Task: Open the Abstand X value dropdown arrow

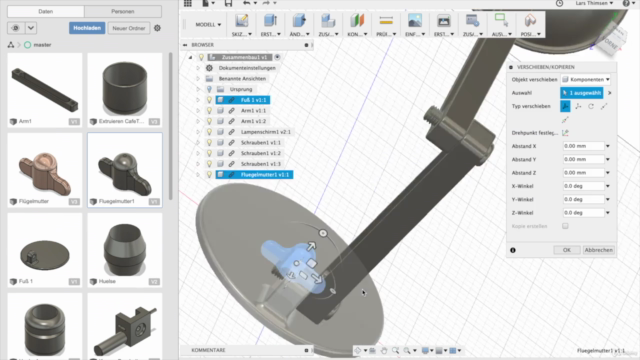Action: 608,146
